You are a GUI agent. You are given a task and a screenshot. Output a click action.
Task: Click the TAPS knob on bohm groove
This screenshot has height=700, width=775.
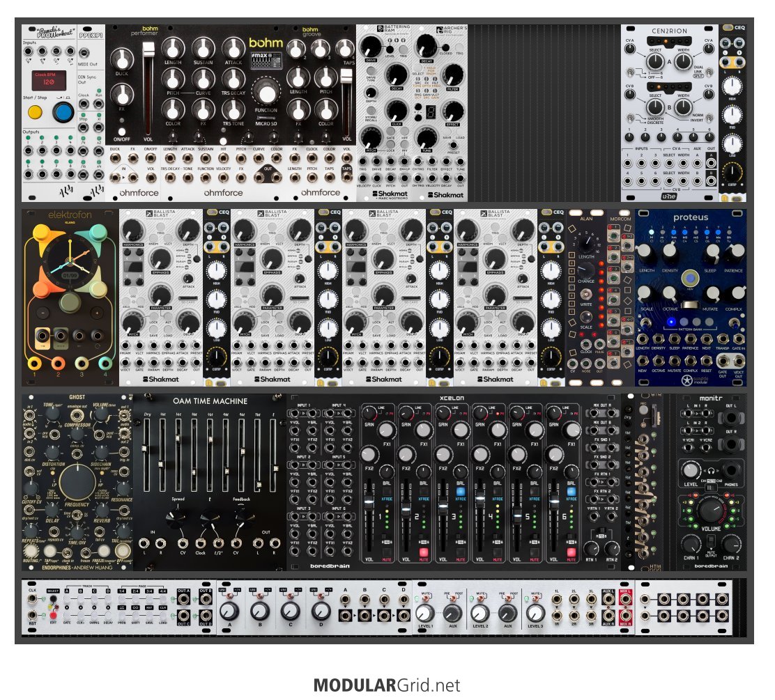(344, 49)
